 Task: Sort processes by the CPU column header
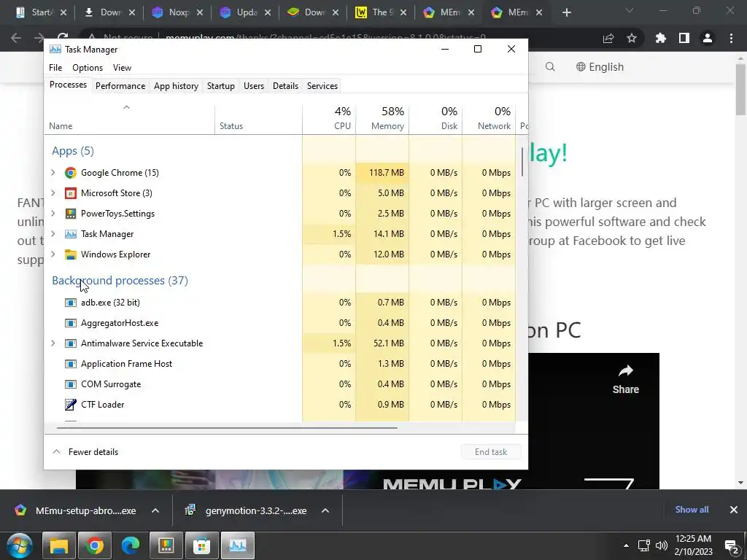(329, 118)
